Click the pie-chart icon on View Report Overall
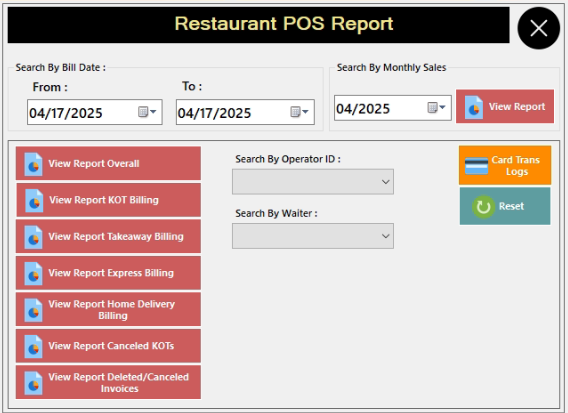The width and height of the screenshot is (568, 413). tap(33, 164)
